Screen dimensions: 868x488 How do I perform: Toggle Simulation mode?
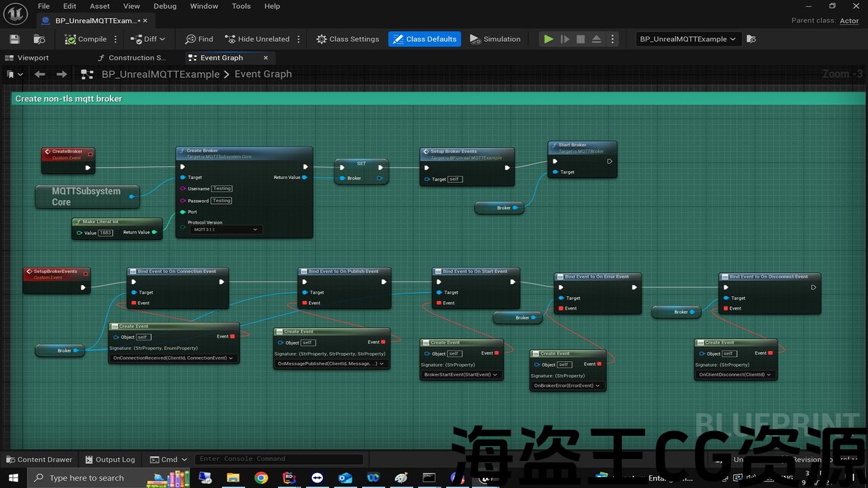pos(495,39)
